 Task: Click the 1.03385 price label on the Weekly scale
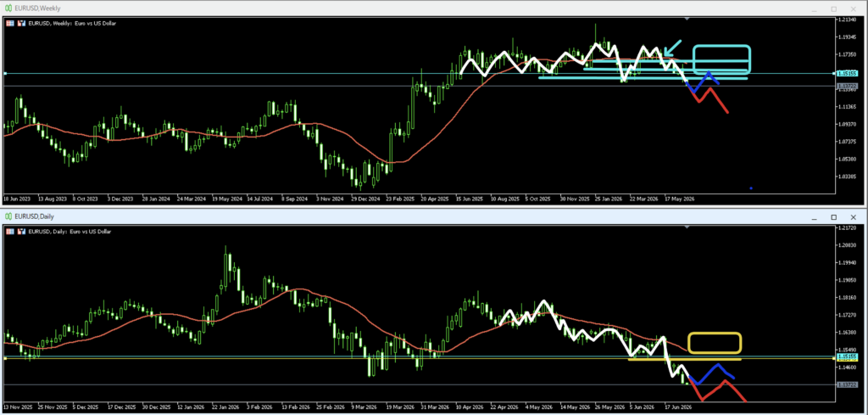coord(849,177)
